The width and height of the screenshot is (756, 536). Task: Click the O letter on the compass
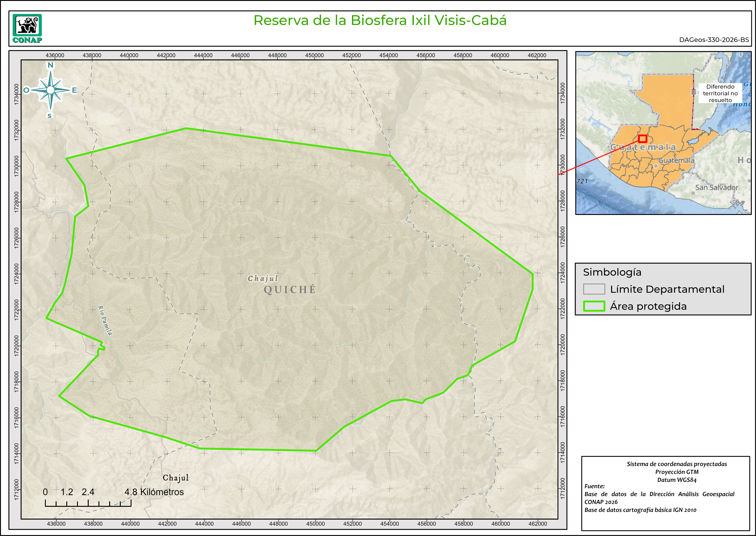(26, 90)
